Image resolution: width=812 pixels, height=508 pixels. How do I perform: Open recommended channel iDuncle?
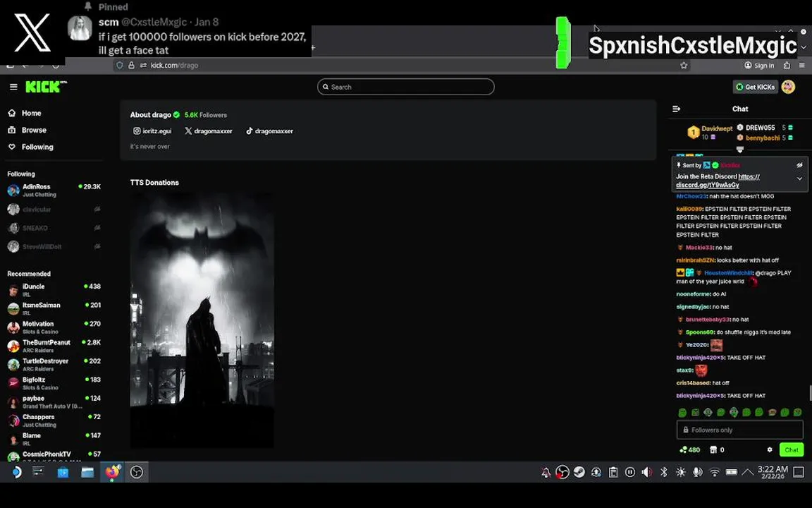(54, 290)
